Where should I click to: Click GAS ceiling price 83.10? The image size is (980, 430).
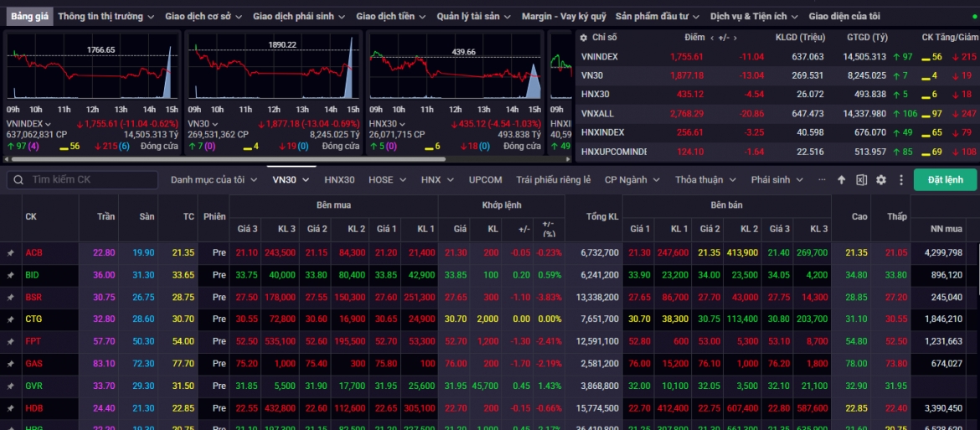tap(105, 364)
